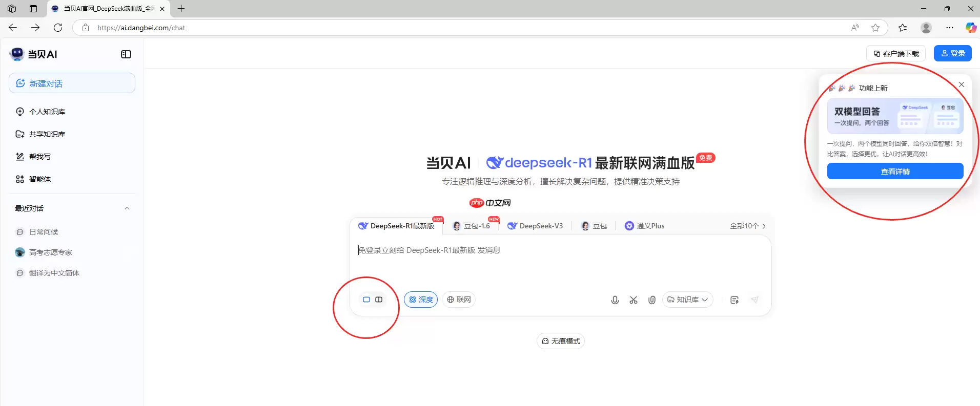Open 帮我写 writing assistant

coord(40,157)
